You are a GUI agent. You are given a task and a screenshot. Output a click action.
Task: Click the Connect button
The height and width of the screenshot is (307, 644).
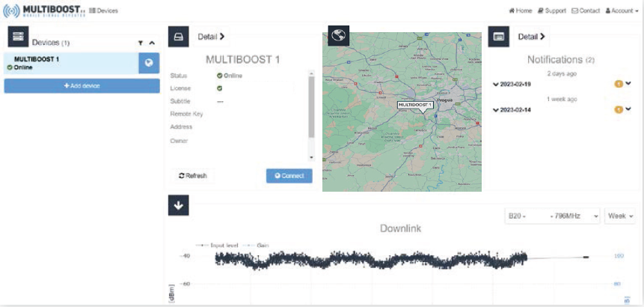289,176
